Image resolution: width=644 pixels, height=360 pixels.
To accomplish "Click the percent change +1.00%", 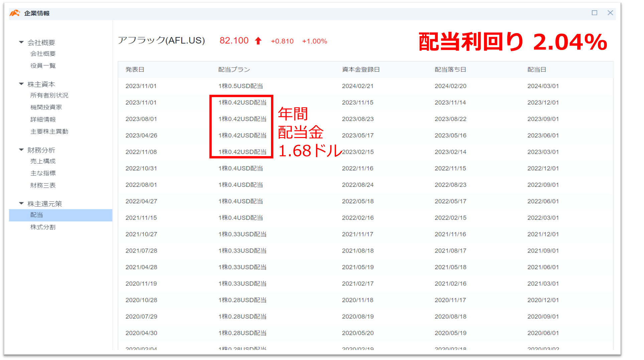I will [314, 41].
